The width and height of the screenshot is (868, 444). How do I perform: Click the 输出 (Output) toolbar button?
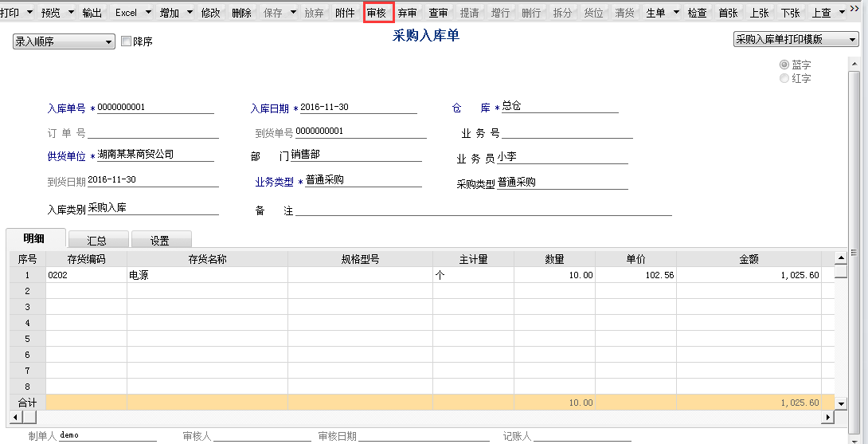[x=92, y=13]
